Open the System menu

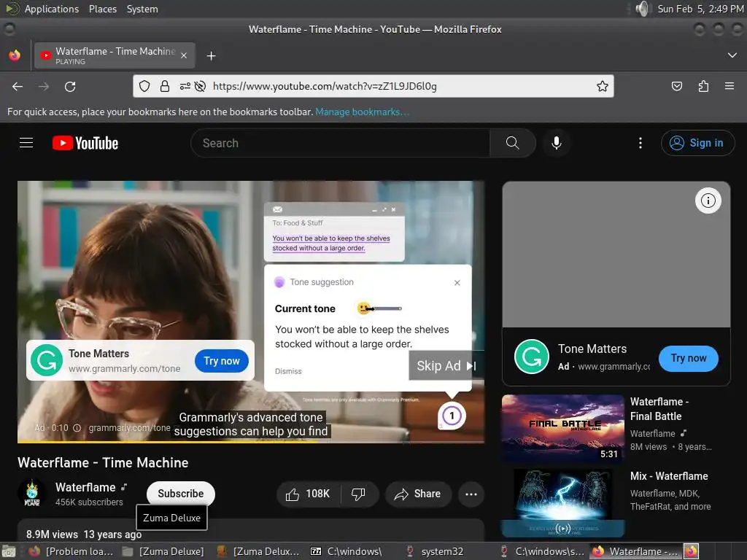point(142,9)
